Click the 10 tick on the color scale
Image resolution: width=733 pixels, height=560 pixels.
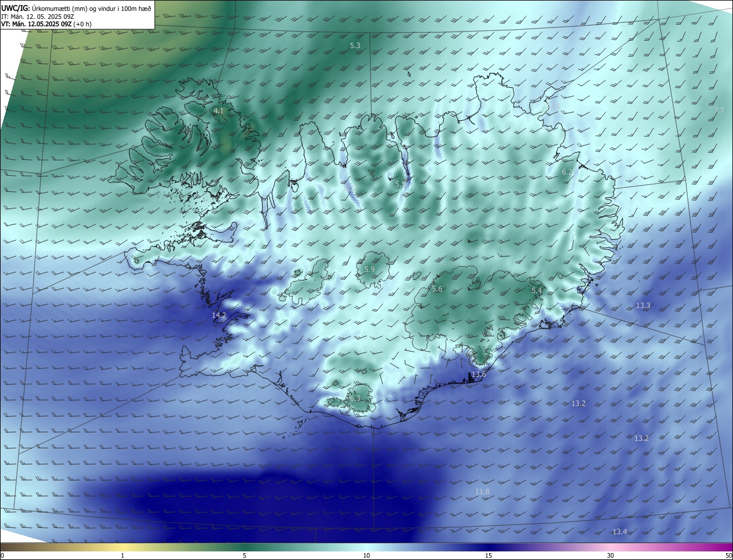[x=366, y=555]
